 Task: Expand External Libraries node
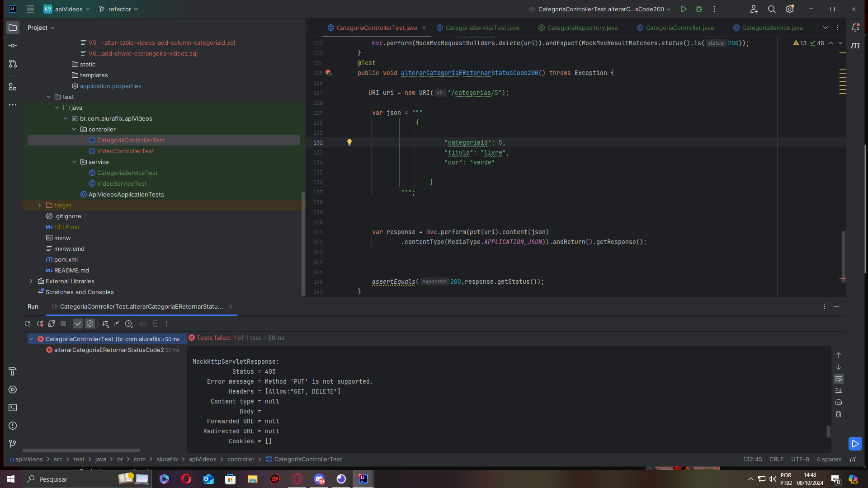31,281
